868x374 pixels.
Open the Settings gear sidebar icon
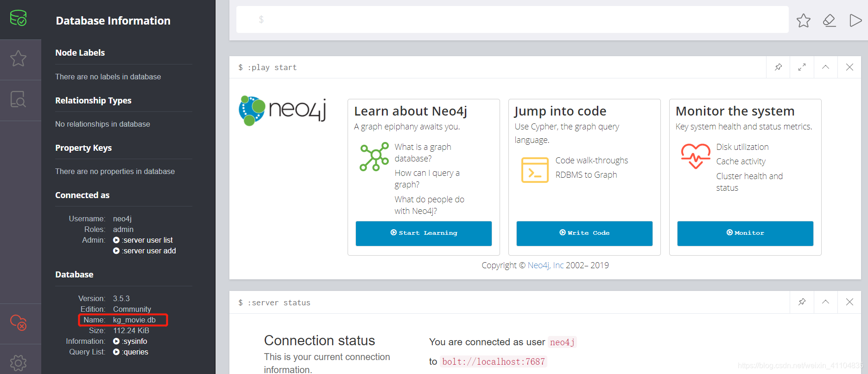pos(19,363)
